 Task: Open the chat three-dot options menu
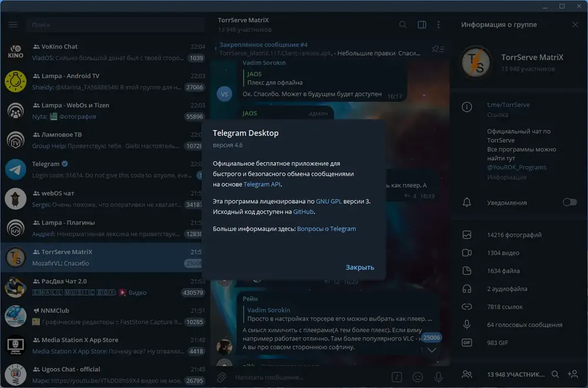coord(439,25)
